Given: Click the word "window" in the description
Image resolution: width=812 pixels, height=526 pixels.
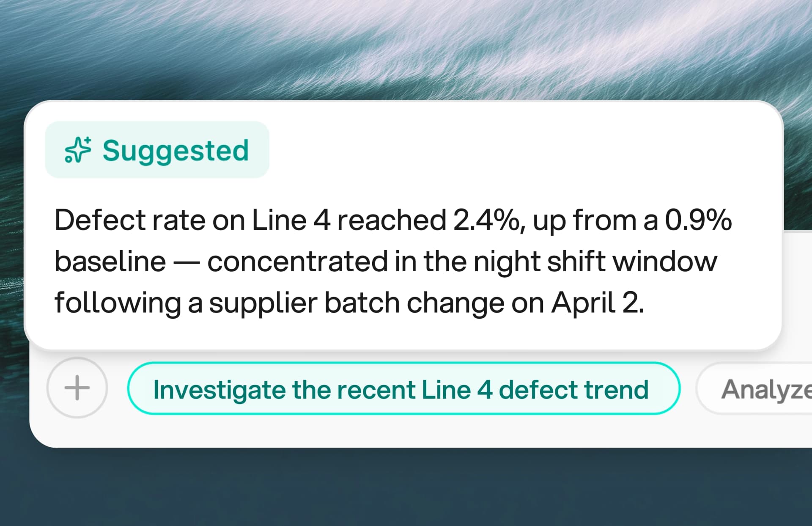Looking at the screenshot, I should click(x=665, y=261).
